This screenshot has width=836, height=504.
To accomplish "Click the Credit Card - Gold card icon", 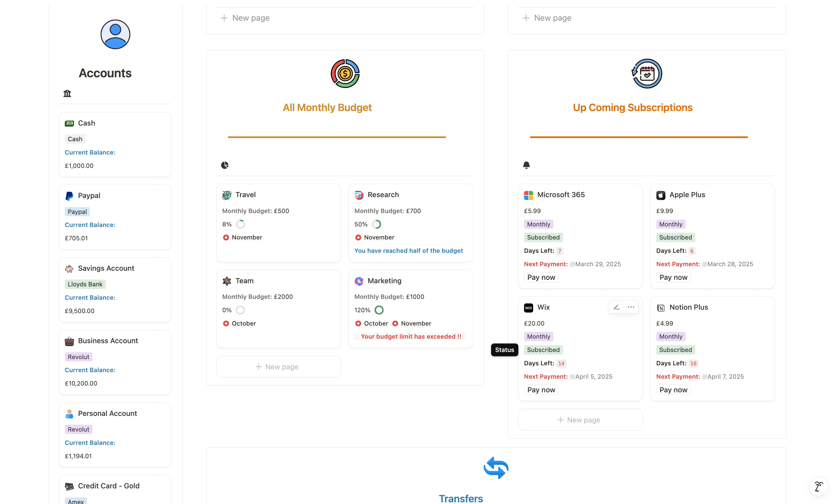I will [x=69, y=486].
